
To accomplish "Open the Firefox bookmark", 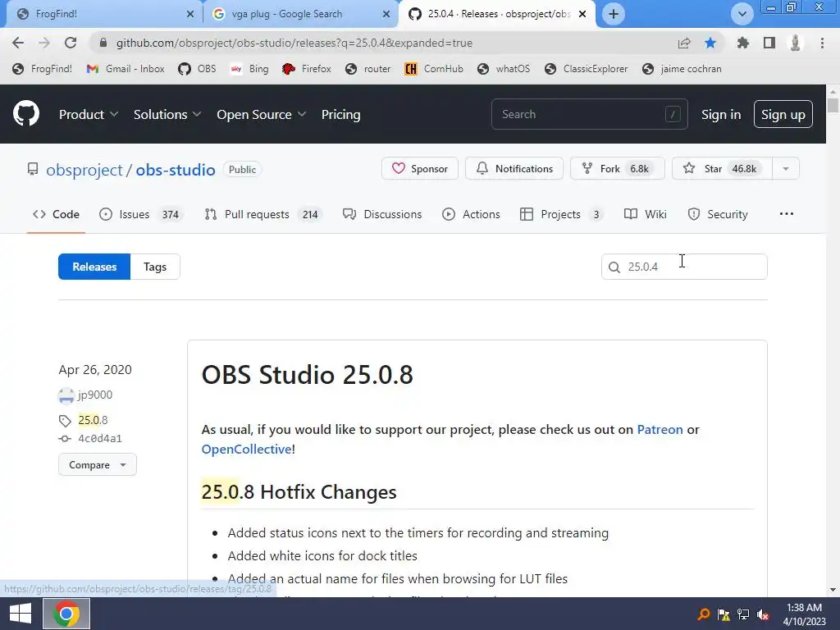I will tap(307, 69).
